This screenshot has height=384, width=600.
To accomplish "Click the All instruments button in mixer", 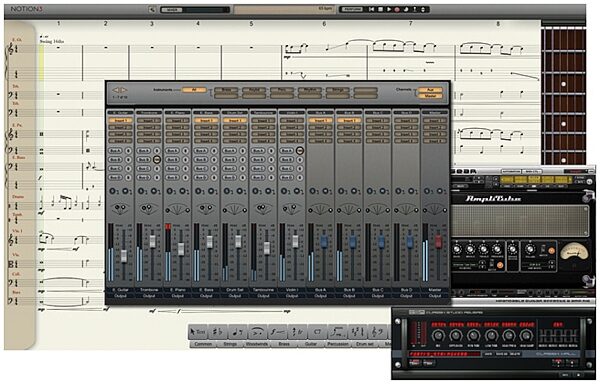I will click(194, 90).
